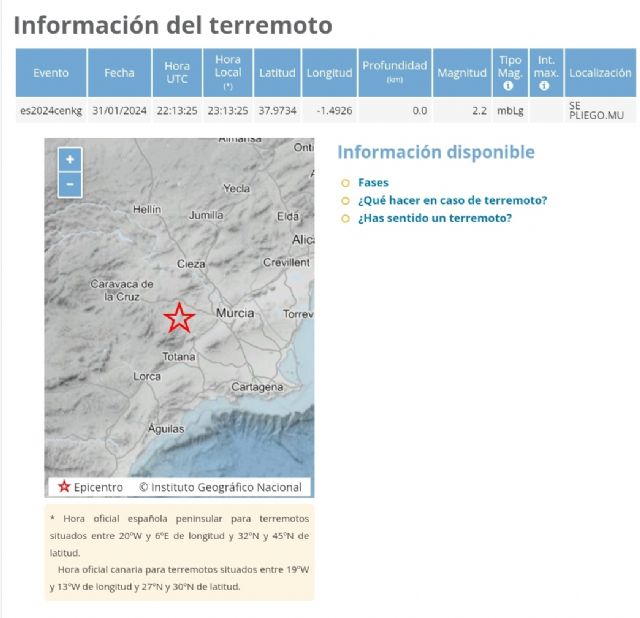Click the Magnitud column header
This screenshot has height=618, width=640.
461,73
